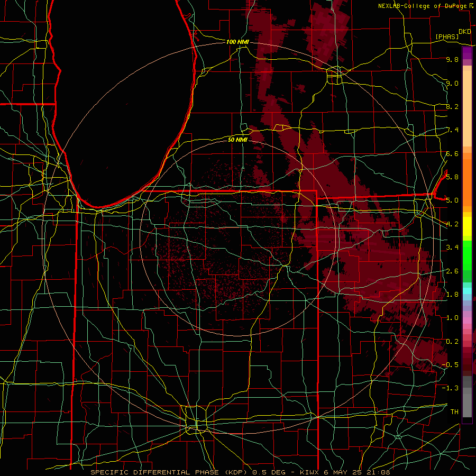
Task: Pick the bright green legend band
Action: click(467, 255)
